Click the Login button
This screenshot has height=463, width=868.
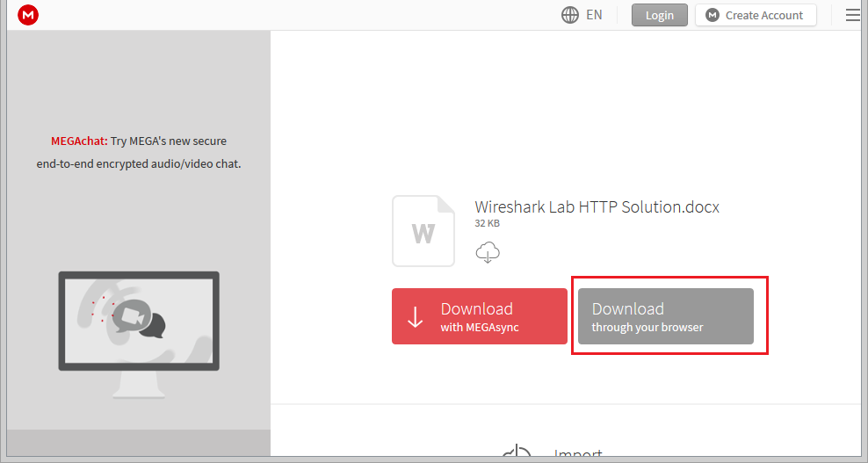[659, 15]
